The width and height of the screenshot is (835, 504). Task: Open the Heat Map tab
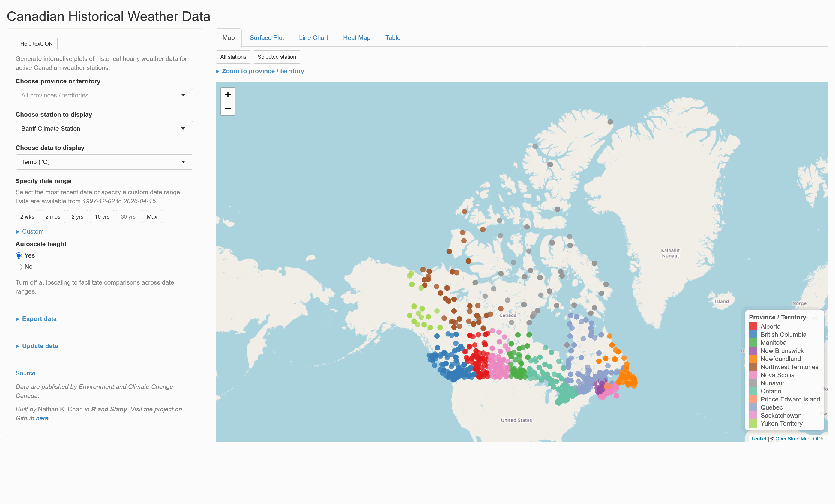357,38
